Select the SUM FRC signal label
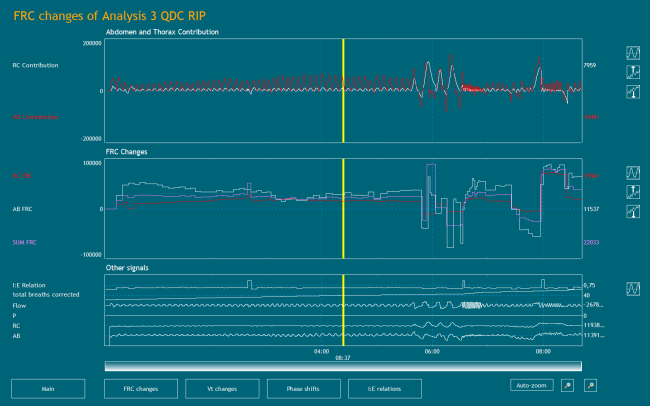The width and height of the screenshot is (650, 406). pos(28,241)
